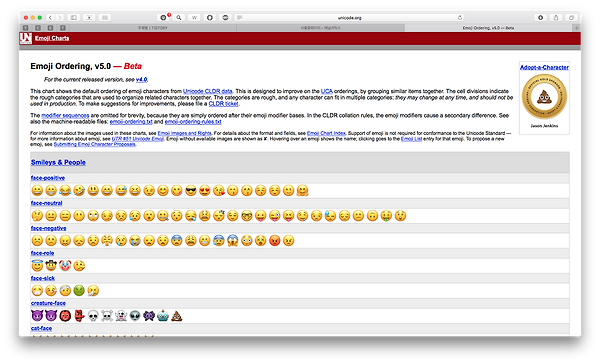
Task: Click the gold sponsor badge with poo emoji
Action: click(x=544, y=97)
